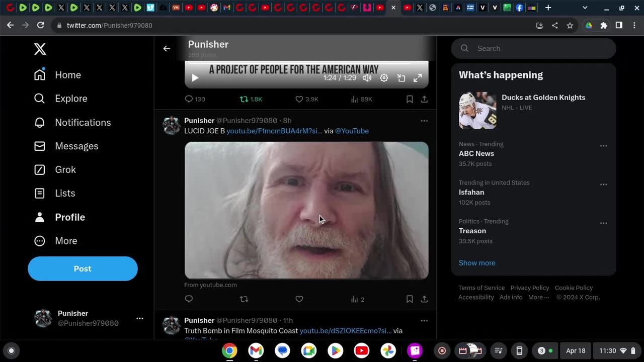Bookmark this page with star icon

pyautogui.click(x=570, y=25)
